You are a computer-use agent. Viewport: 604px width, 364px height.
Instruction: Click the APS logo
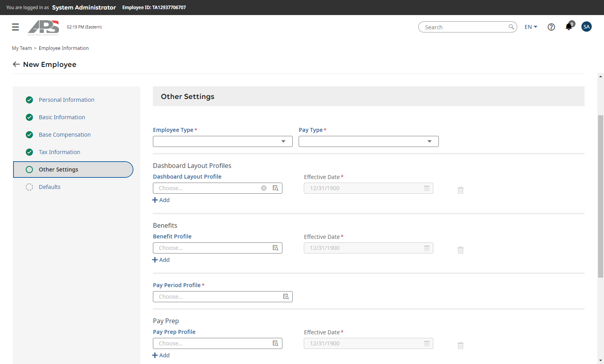[44, 28]
